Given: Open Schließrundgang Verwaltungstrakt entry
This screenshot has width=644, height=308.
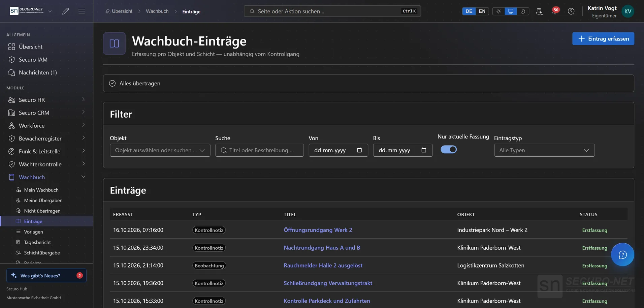Looking at the screenshot, I should (328, 283).
